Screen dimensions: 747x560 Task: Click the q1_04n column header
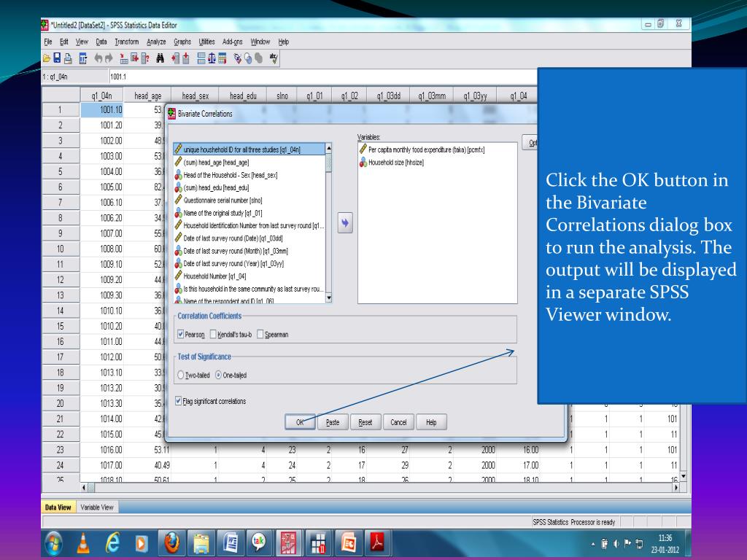click(101, 96)
